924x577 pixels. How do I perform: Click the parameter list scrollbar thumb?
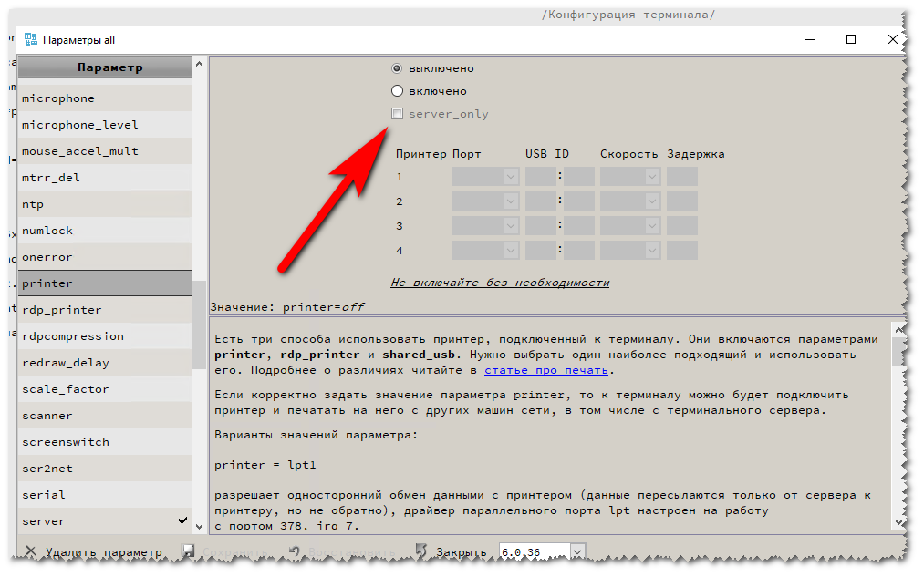tap(199, 324)
